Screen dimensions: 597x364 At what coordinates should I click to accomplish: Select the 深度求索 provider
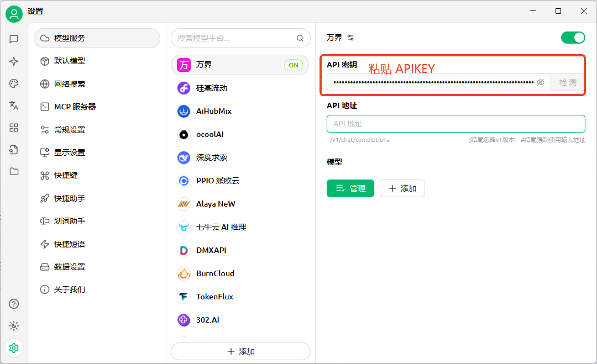240,157
